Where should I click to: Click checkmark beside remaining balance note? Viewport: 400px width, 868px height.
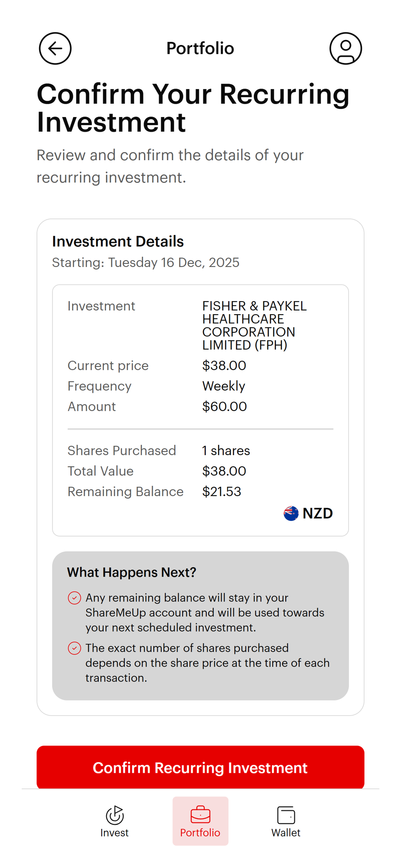click(x=75, y=598)
